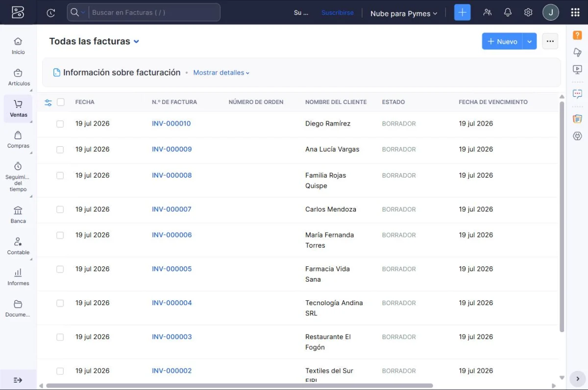Open the Documentos module

(x=18, y=309)
